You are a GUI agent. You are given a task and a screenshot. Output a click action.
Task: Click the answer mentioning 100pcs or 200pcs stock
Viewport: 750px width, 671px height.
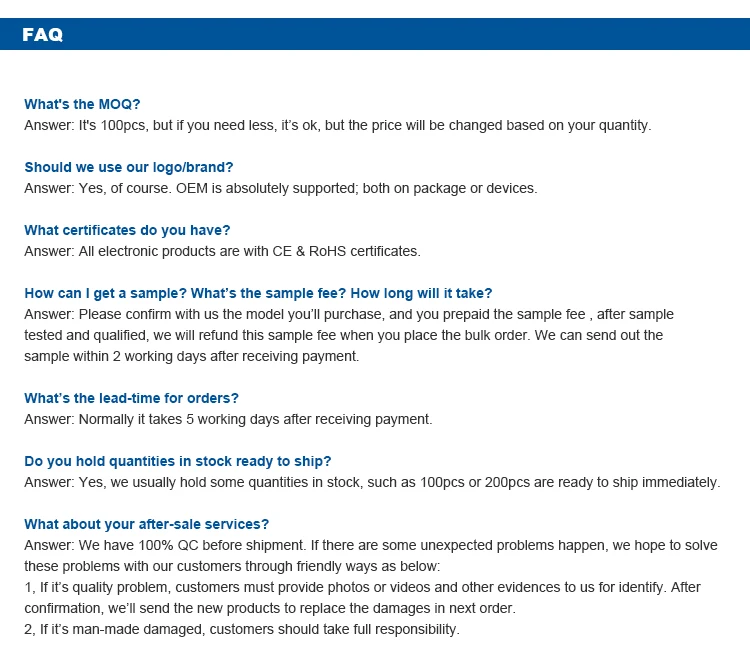pyautogui.click(x=371, y=482)
